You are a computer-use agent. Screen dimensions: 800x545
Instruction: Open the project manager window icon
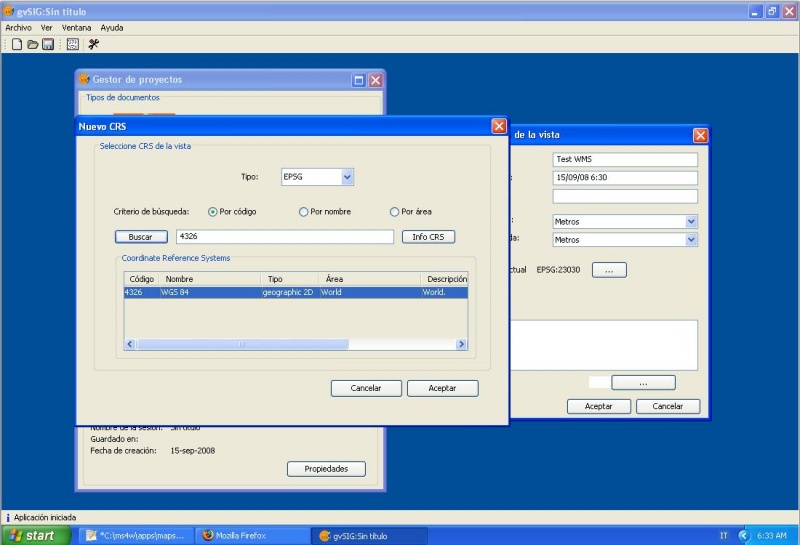coord(73,44)
